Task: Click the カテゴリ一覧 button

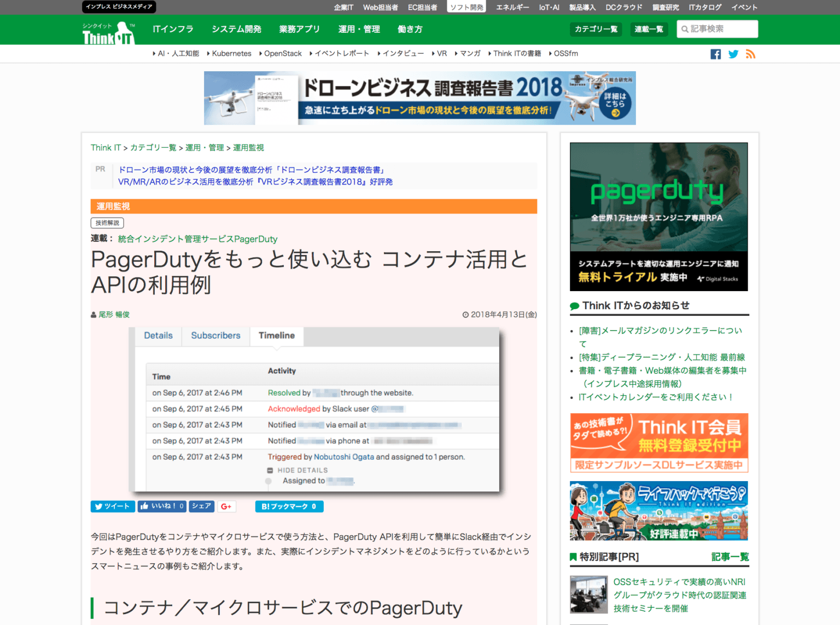Action: [596, 29]
